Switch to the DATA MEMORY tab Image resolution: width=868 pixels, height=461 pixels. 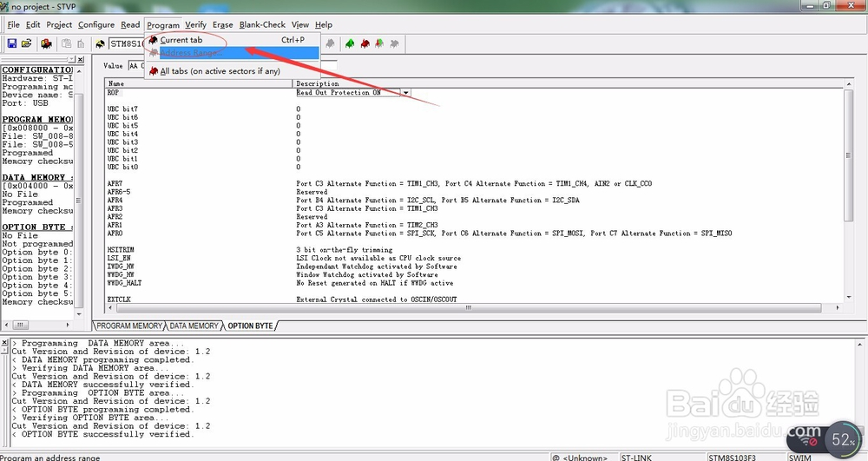click(194, 326)
